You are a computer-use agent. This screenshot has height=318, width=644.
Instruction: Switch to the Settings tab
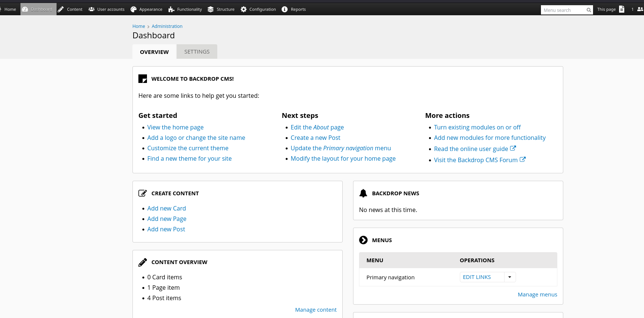coord(197,52)
